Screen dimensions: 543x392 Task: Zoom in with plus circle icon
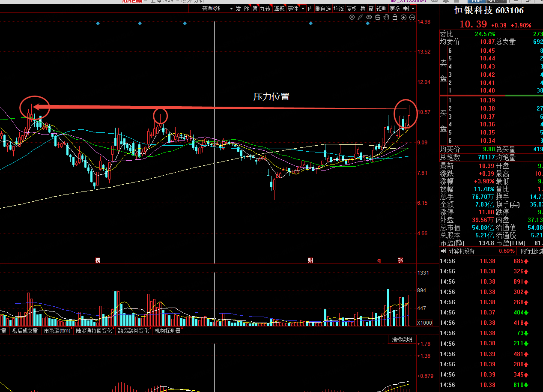tap(403, 17)
